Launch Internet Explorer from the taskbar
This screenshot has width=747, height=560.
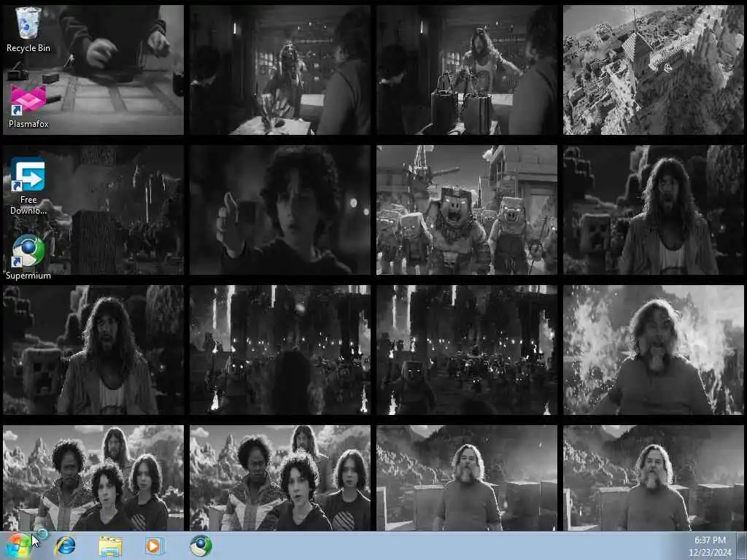65,545
